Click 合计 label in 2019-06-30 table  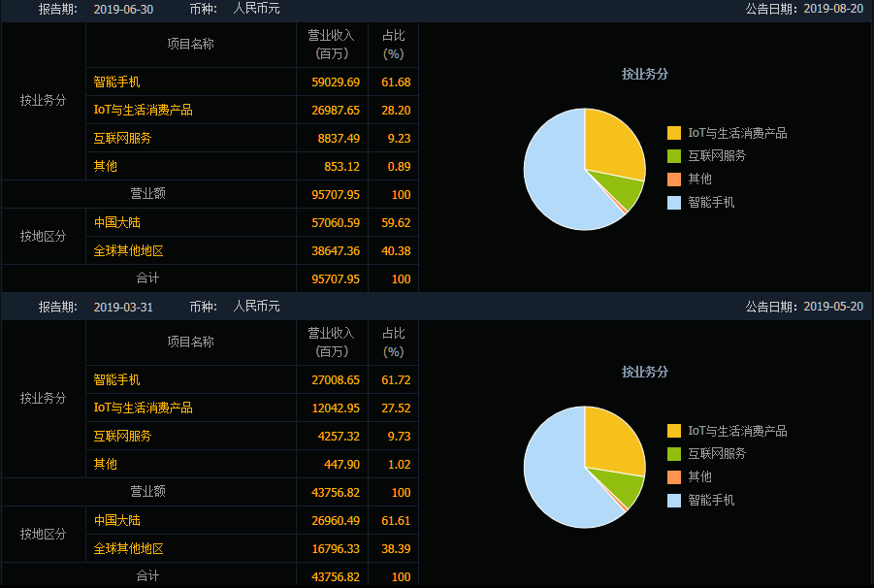(147, 278)
